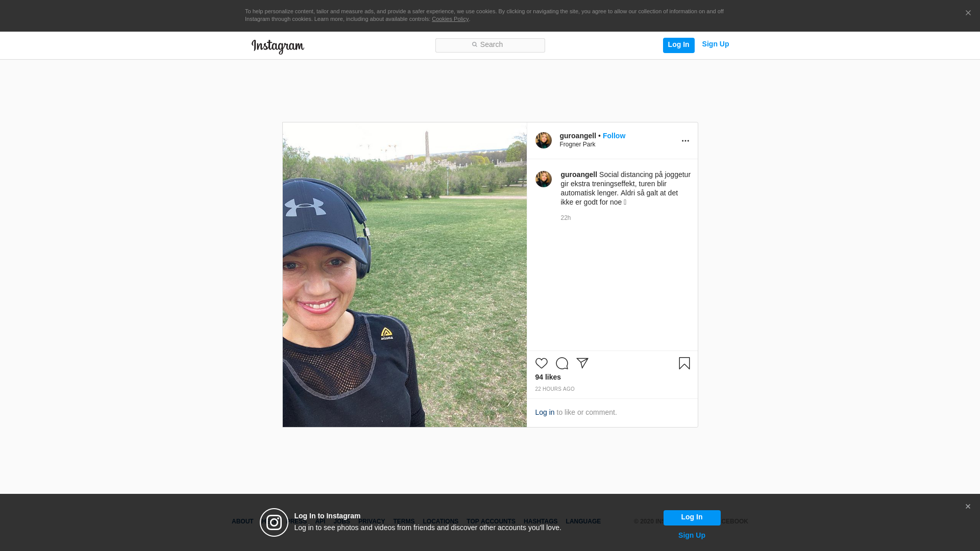Click the caption author avatar
This screenshot has height=551, width=980.
point(543,179)
